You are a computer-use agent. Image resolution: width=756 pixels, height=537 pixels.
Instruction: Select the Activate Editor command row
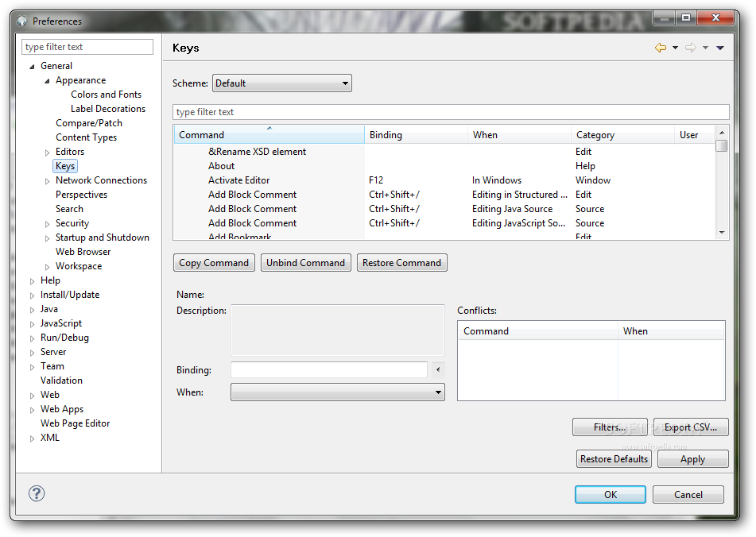point(444,180)
